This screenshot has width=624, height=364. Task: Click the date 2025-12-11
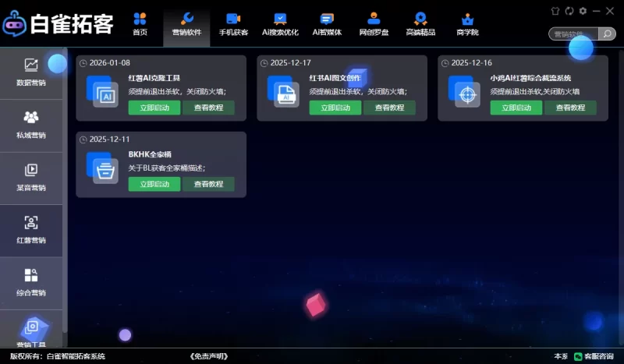(x=109, y=140)
